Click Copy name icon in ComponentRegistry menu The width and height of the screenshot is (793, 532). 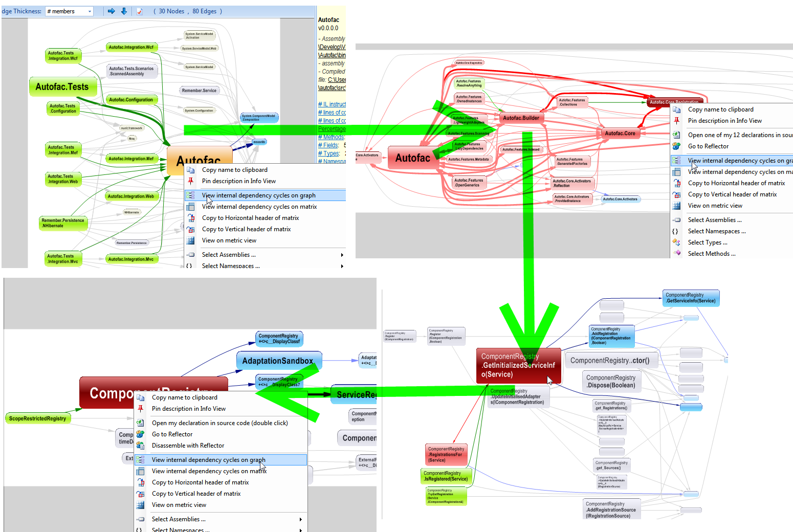tap(140, 397)
